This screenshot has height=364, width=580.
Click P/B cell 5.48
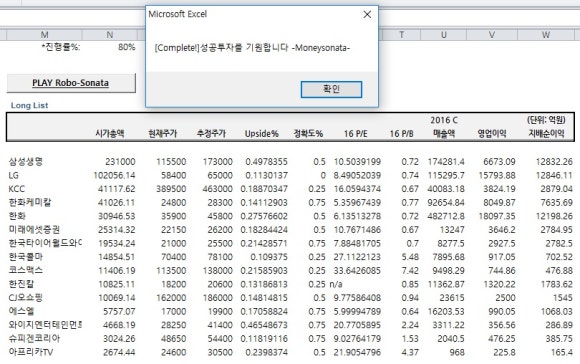410,257
